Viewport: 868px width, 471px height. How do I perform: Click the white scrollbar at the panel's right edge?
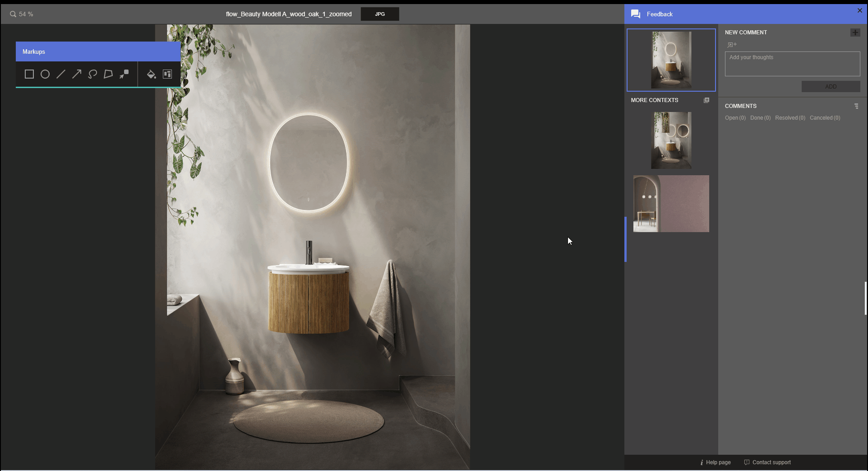click(x=865, y=298)
